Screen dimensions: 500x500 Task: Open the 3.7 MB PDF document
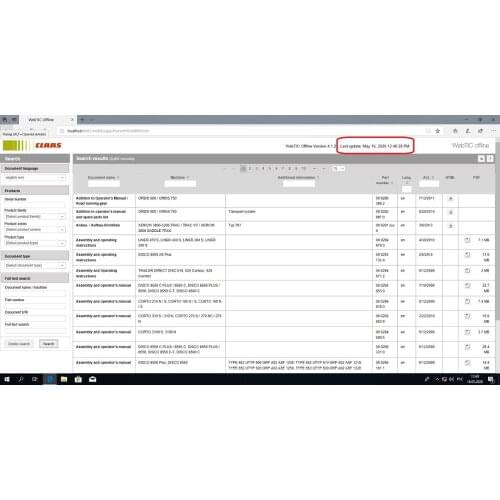point(468,332)
